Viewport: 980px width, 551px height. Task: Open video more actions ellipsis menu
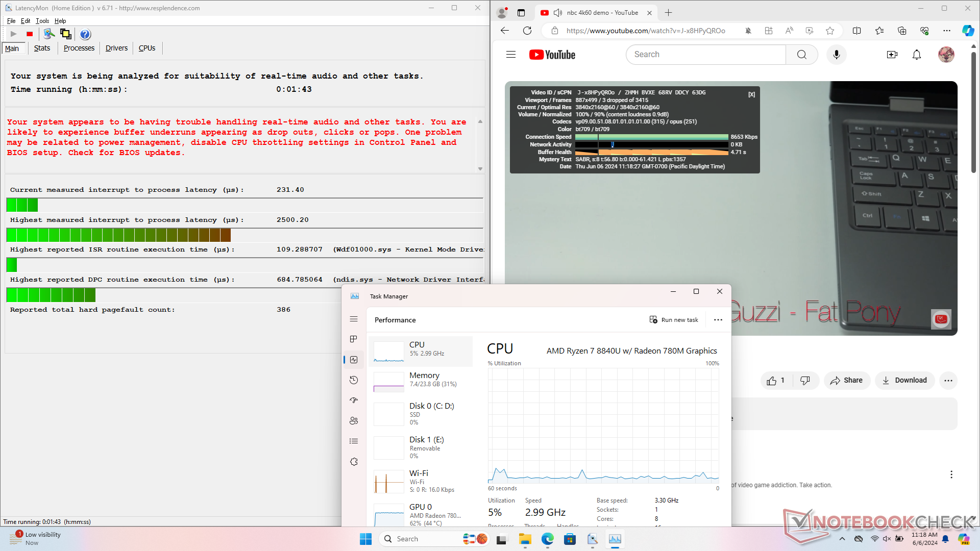(x=948, y=381)
